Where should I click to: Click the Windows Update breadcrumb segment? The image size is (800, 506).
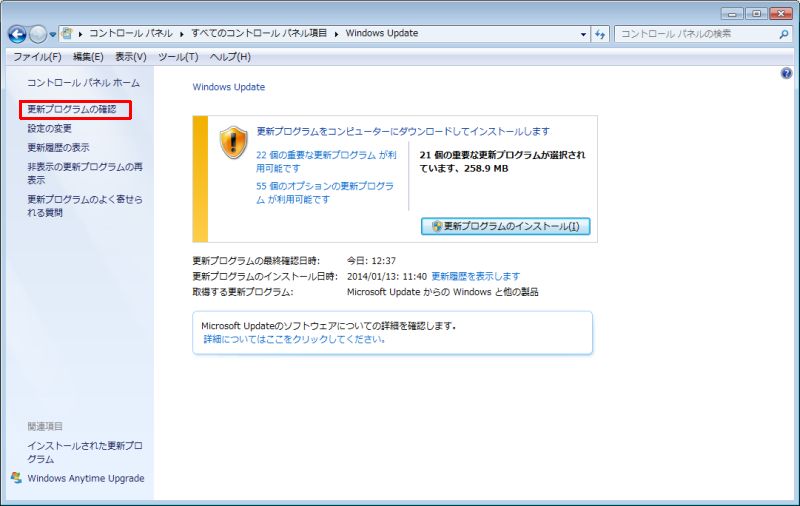click(382, 33)
